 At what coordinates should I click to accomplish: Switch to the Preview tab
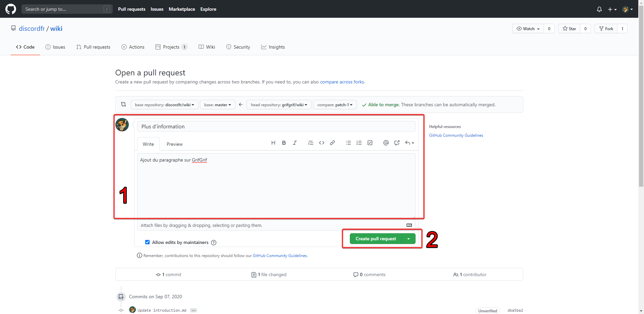click(x=174, y=144)
